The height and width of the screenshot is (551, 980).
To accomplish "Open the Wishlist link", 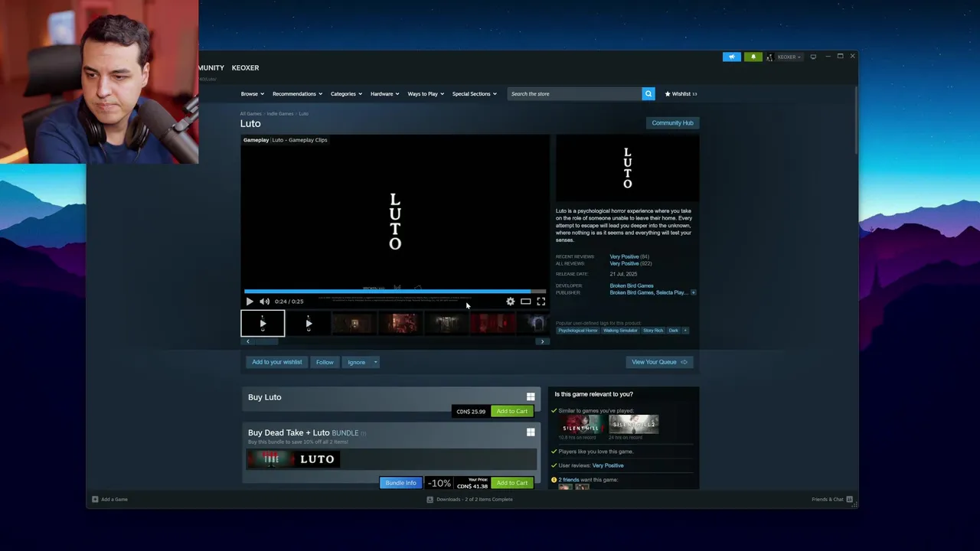I will [x=681, y=93].
